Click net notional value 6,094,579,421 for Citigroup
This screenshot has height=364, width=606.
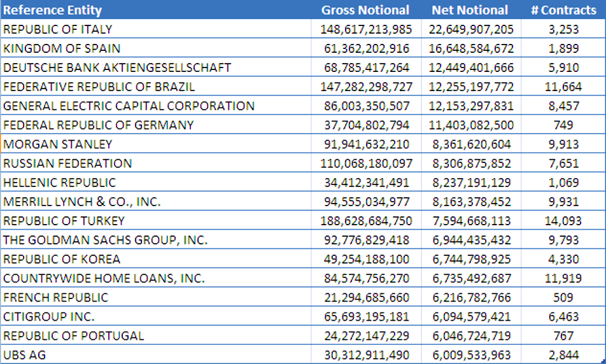(x=470, y=316)
